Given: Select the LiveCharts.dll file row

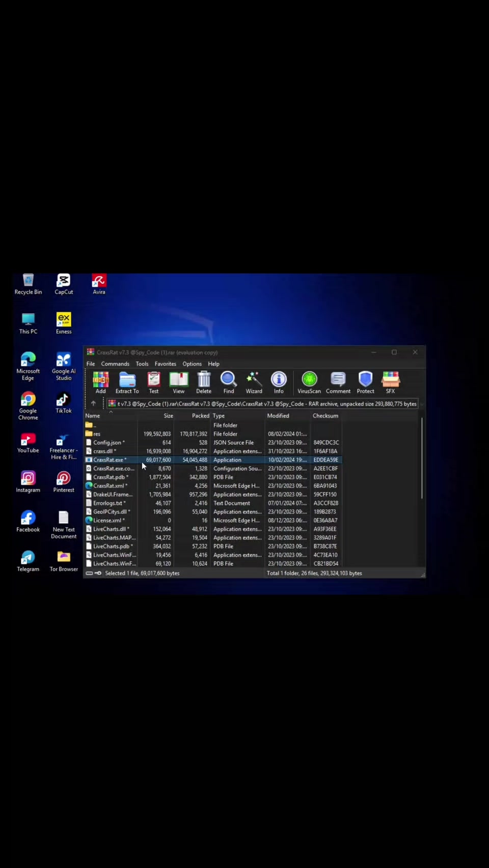Looking at the screenshot, I should pos(213,529).
